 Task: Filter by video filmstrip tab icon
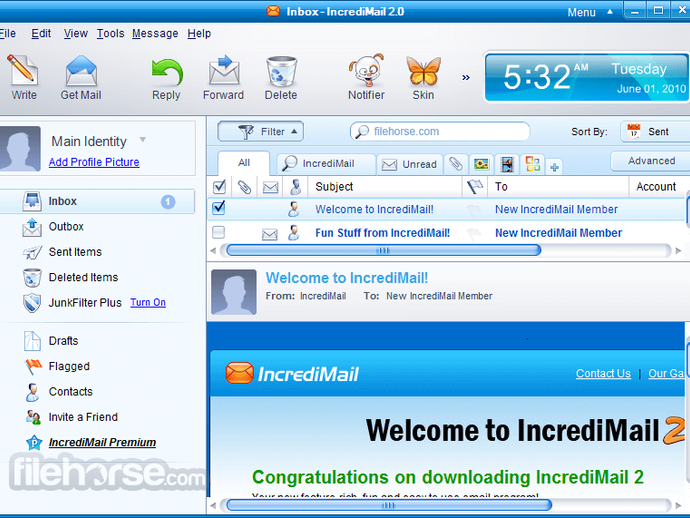coord(507,165)
